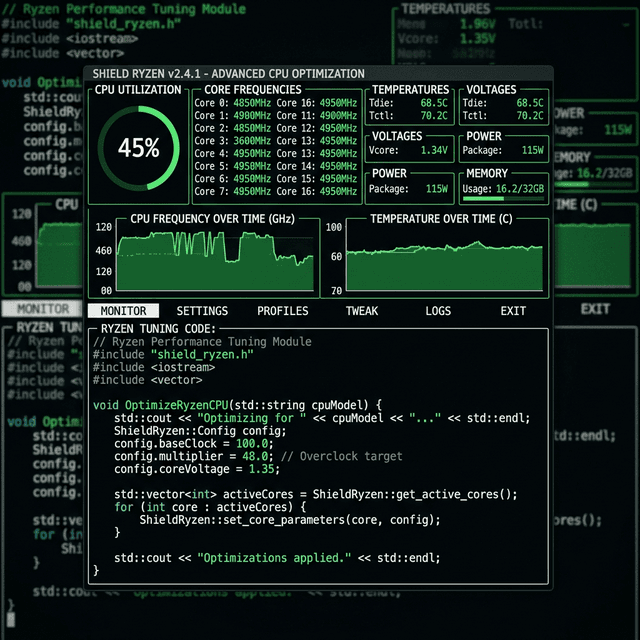Screen dimensions: 640x640
Task: Click the config.baseClock = 100.0 code line
Action: click(178, 443)
